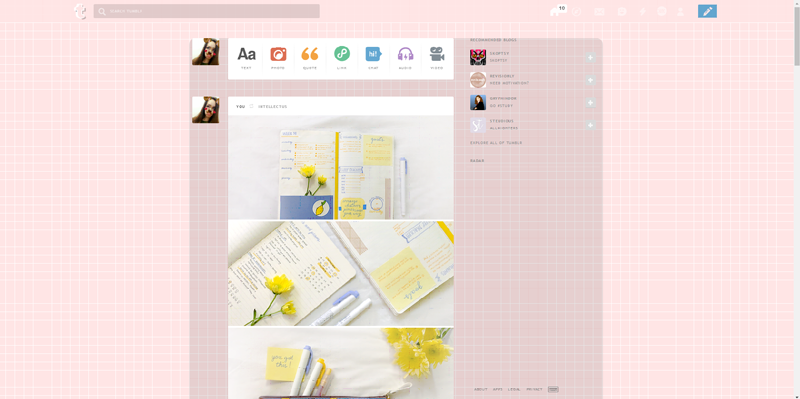Click the Recommended Blogs heading
The image size is (800, 399).
pos(493,40)
